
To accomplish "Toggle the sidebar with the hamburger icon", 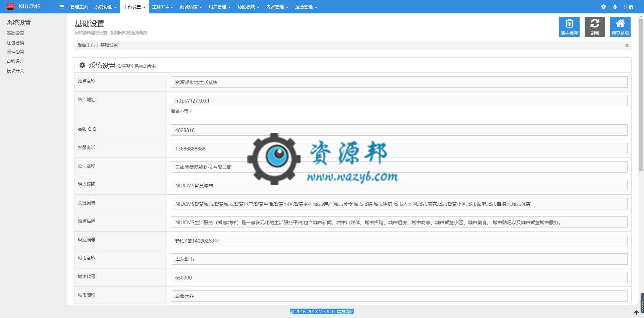I will pos(61,7).
